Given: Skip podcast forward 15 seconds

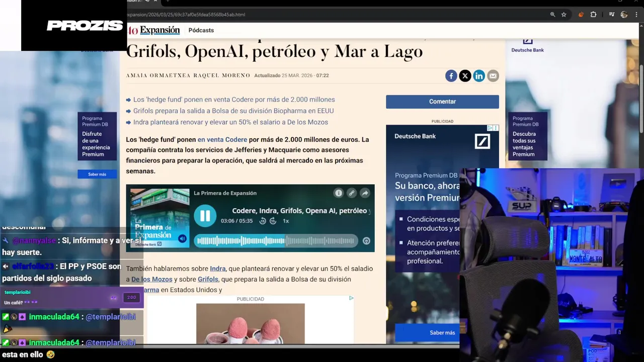Looking at the screenshot, I should pos(273,221).
